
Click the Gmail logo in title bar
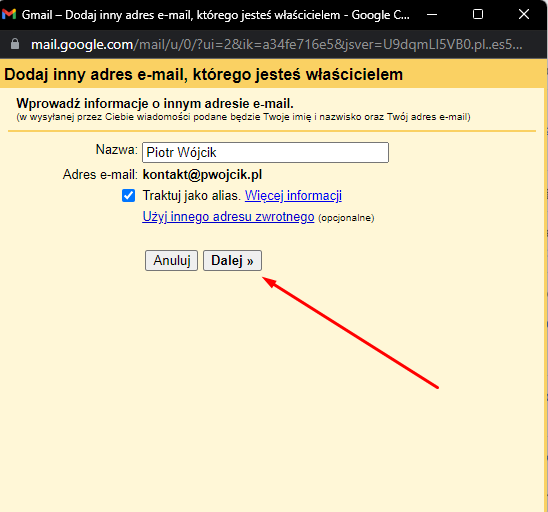coord(9,14)
